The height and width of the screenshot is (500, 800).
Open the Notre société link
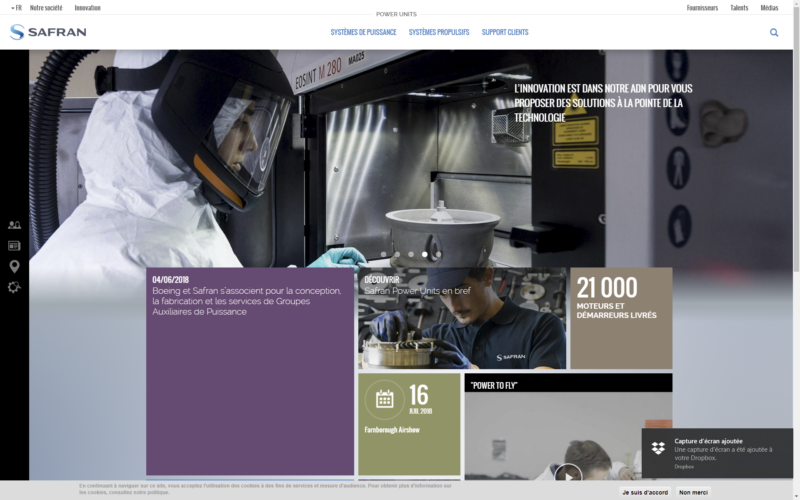[x=46, y=7]
